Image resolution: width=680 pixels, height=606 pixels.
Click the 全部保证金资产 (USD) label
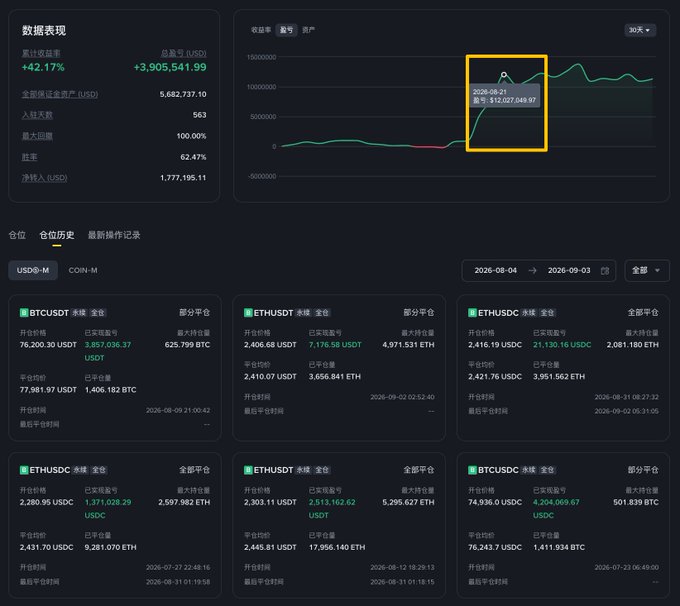(60, 94)
